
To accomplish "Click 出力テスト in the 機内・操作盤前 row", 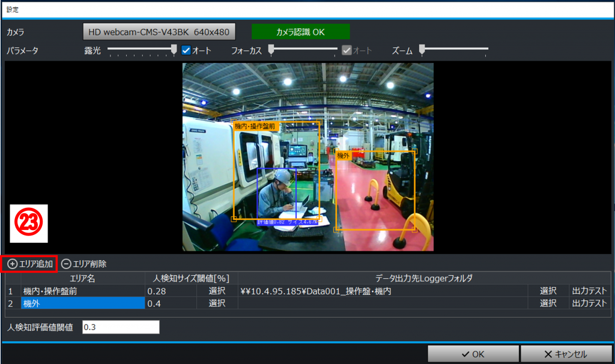I will pos(590,291).
